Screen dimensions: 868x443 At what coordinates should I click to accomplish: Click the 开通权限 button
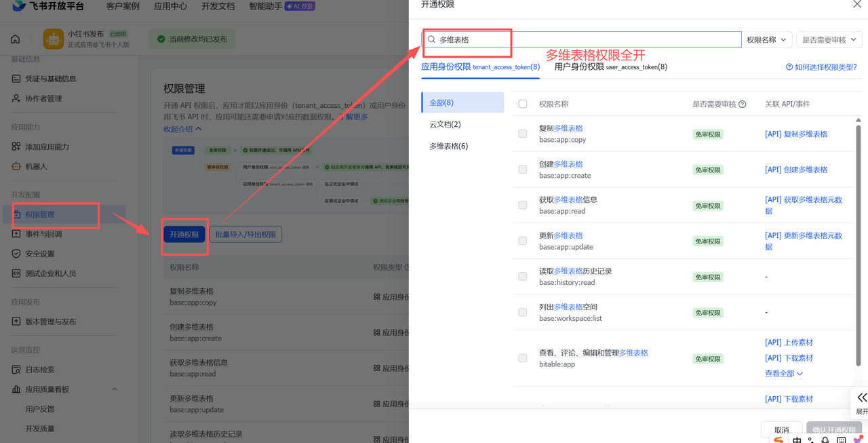[184, 234]
